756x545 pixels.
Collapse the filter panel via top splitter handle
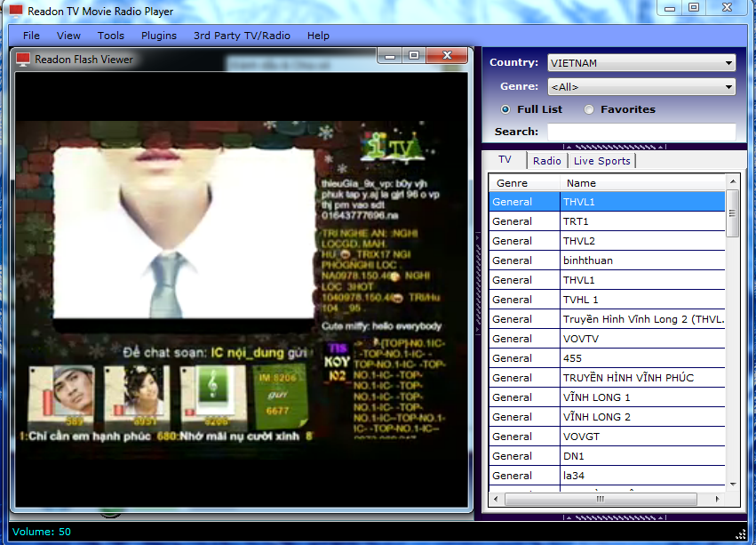615,147
